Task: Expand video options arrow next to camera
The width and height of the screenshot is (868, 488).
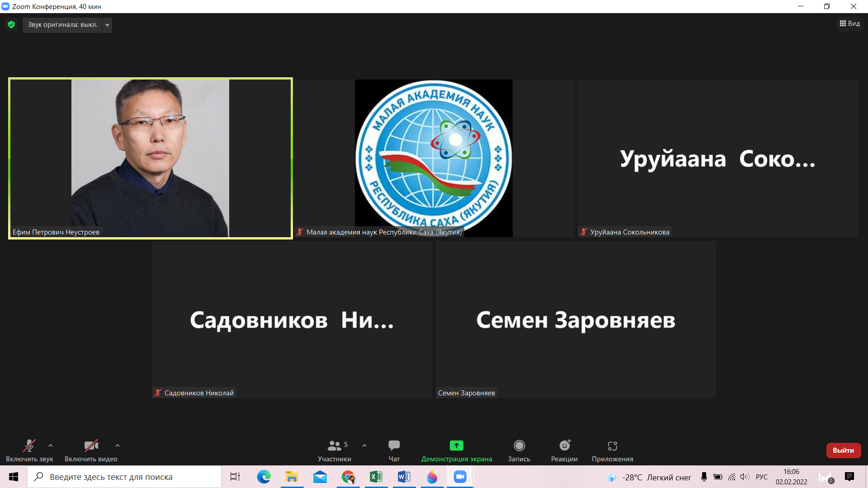Action: click(x=118, y=446)
